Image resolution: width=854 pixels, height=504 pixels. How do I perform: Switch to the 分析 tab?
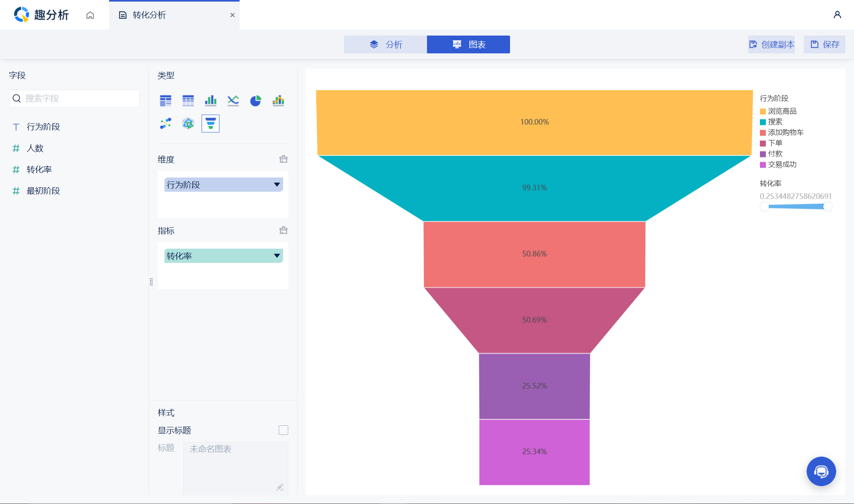(385, 44)
